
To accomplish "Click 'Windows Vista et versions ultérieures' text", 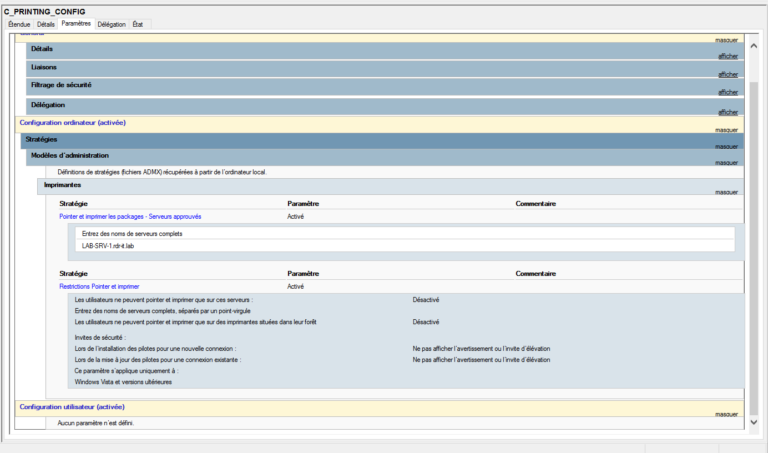I will pos(123,382).
